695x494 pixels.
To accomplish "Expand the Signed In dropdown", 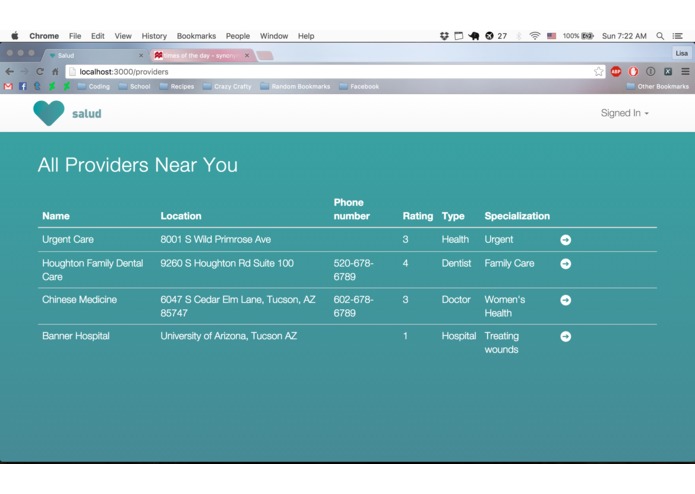I will (x=625, y=113).
